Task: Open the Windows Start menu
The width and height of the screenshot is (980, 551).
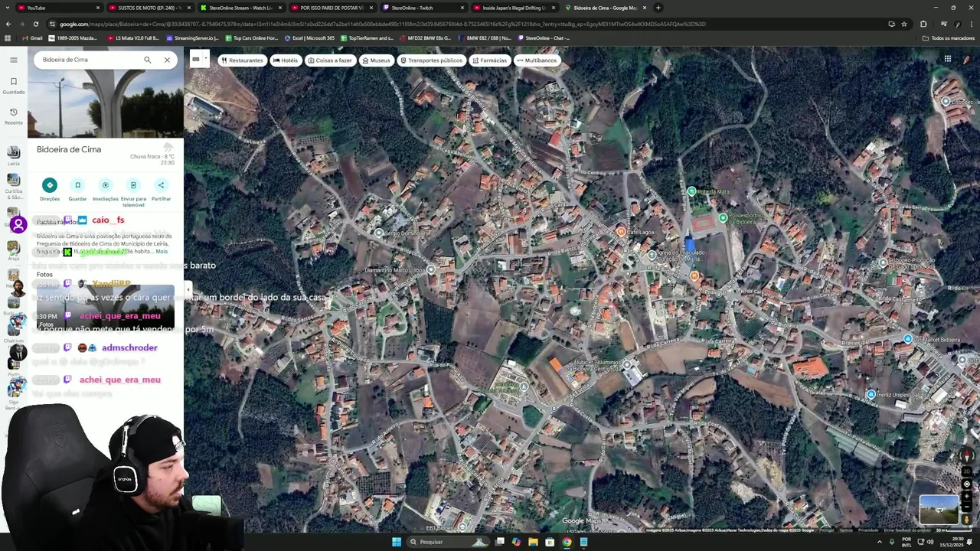Action: pyautogui.click(x=397, y=542)
